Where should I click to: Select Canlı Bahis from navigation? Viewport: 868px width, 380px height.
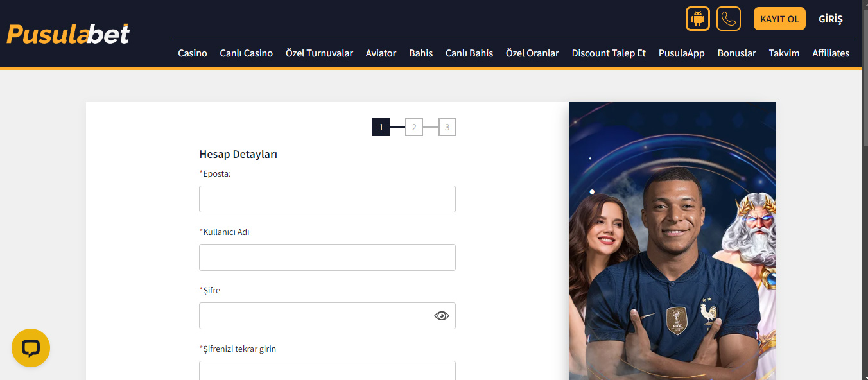click(x=469, y=53)
